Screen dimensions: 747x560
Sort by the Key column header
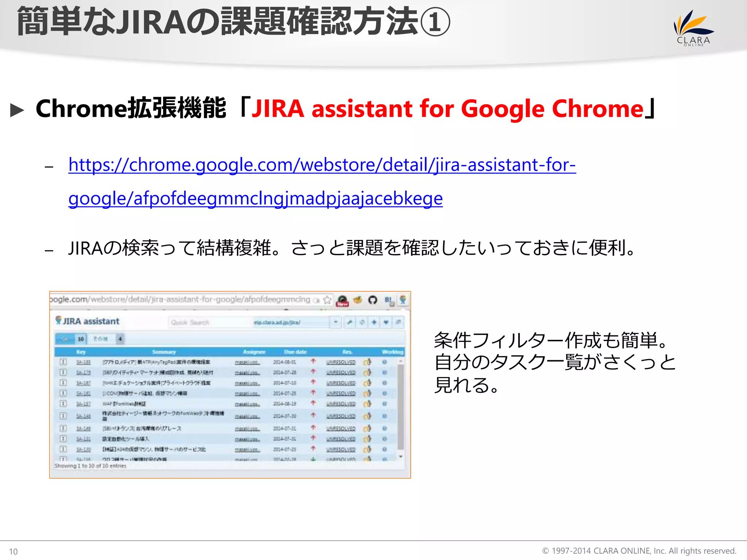tap(81, 352)
